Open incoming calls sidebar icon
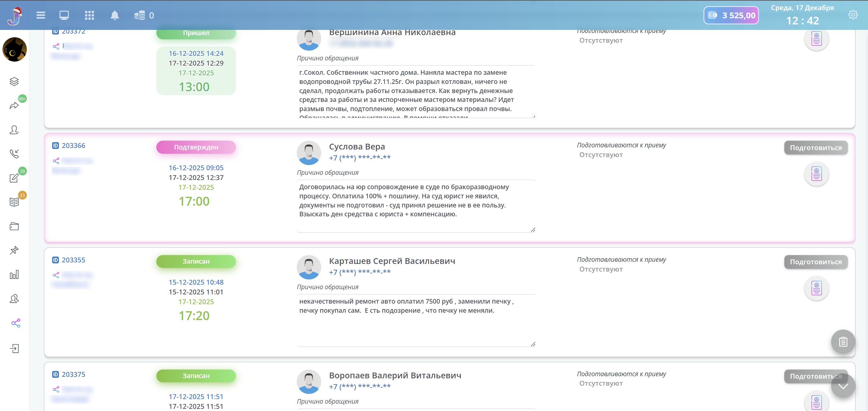This screenshot has width=868, height=411. [14, 154]
